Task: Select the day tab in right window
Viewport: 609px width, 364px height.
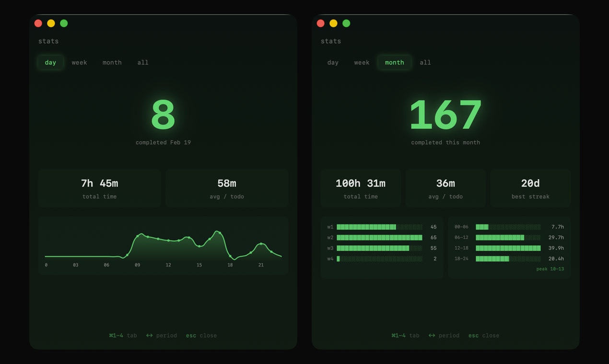Action: point(333,62)
